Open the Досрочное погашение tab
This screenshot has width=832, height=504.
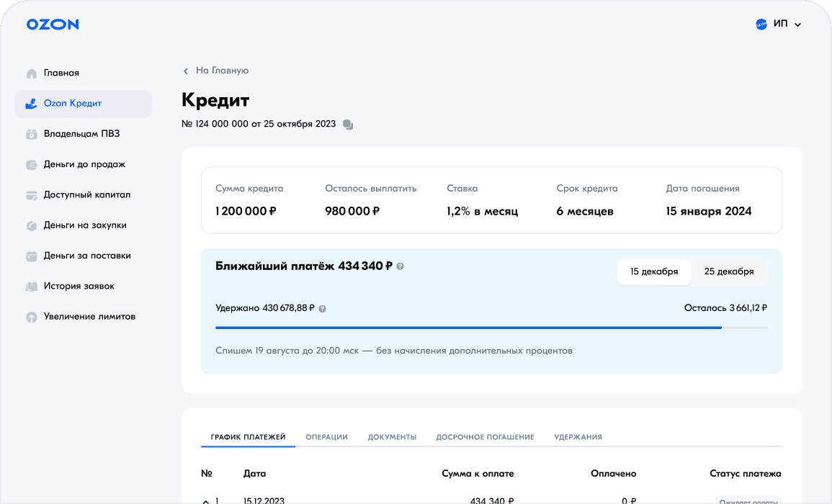pos(485,437)
